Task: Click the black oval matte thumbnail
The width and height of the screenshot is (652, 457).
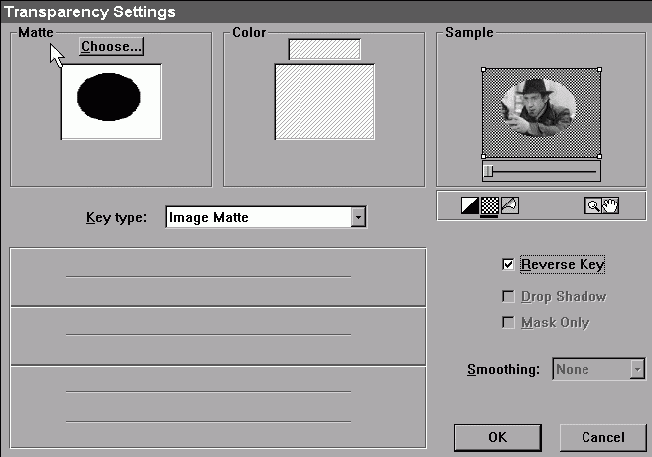Action: point(112,101)
